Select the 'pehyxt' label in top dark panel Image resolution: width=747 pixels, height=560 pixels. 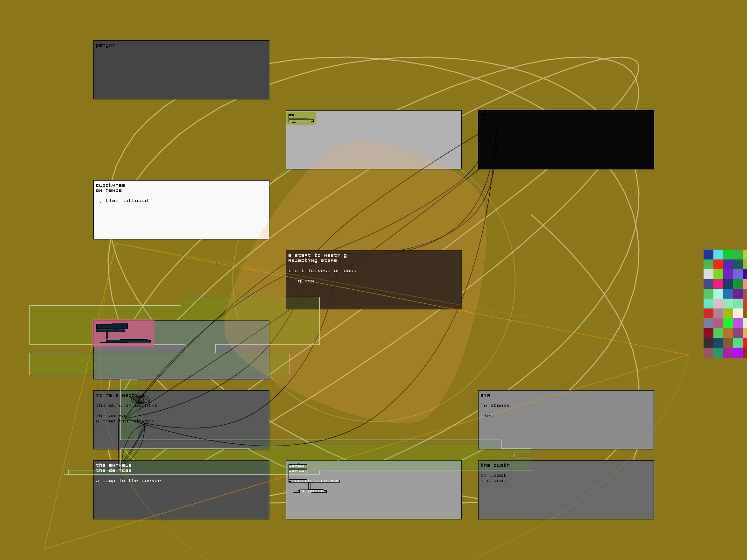106,45
